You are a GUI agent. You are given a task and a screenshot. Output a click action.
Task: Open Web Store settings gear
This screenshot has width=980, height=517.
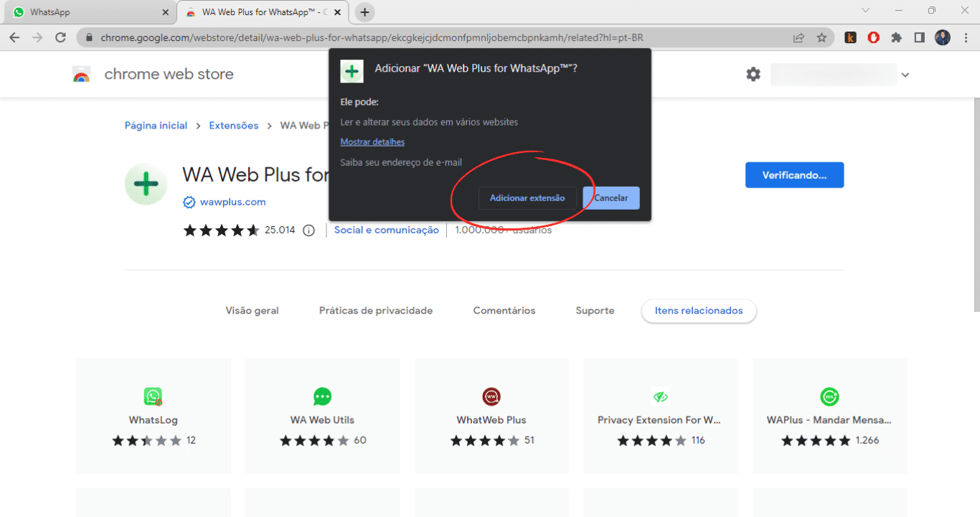(x=753, y=74)
